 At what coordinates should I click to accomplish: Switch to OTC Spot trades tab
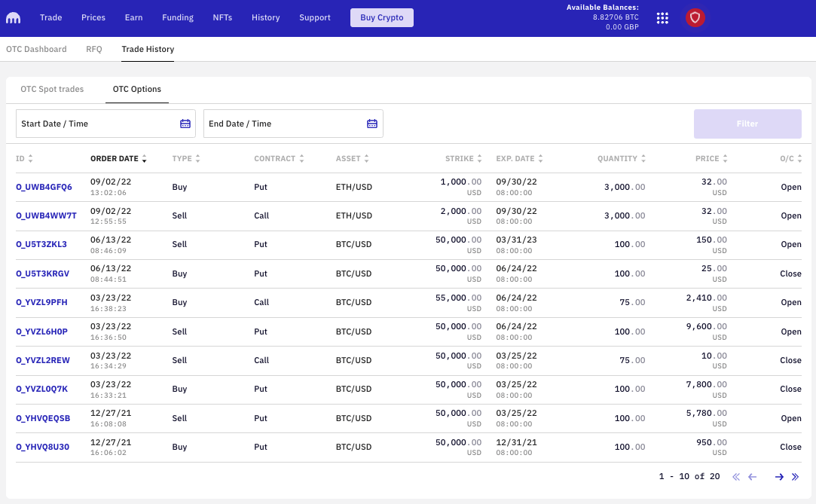[52, 89]
